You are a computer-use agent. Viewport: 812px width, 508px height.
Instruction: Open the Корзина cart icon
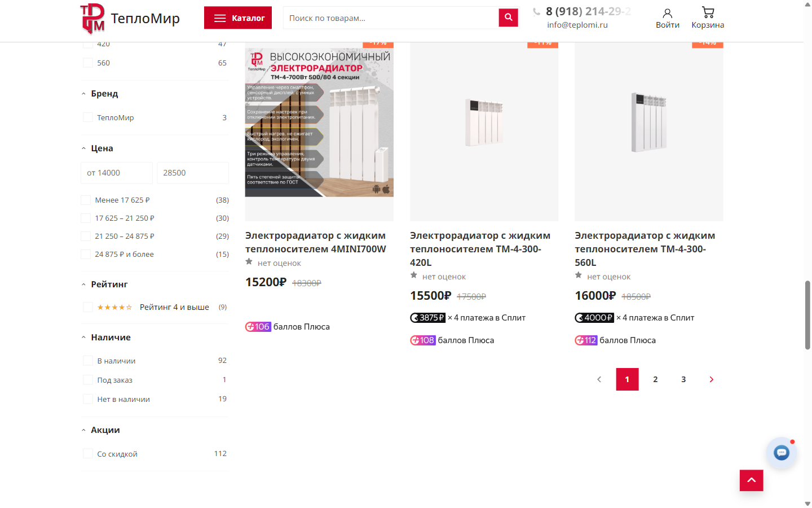pyautogui.click(x=708, y=12)
